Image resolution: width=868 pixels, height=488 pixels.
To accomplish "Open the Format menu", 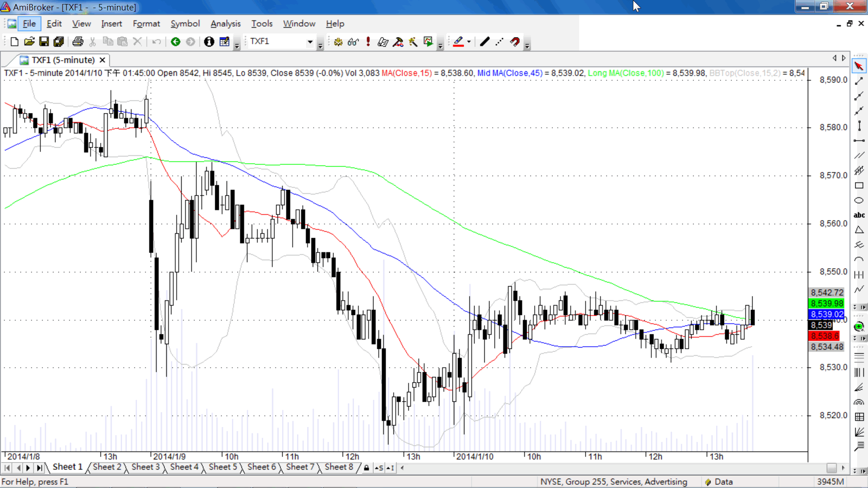I will tap(146, 23).
